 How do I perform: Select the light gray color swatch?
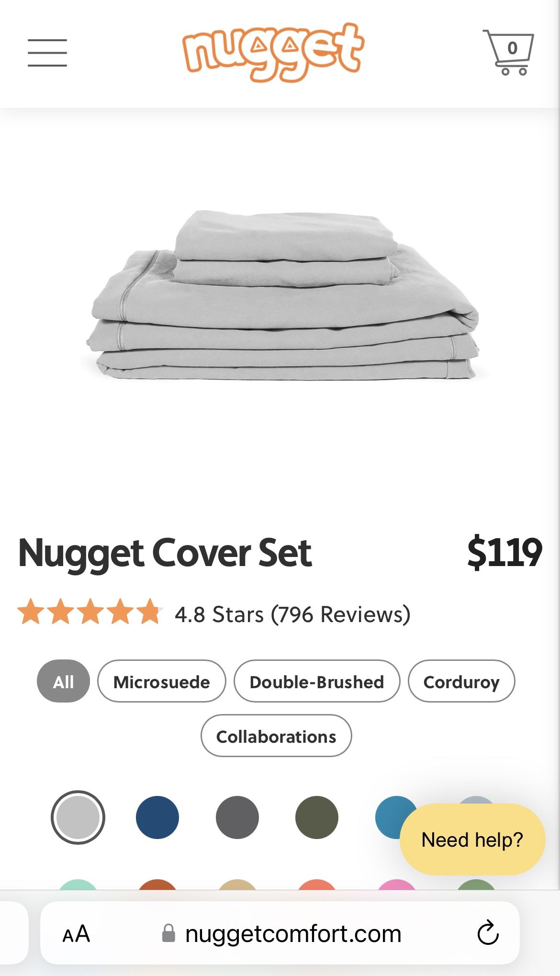point(78,817)
